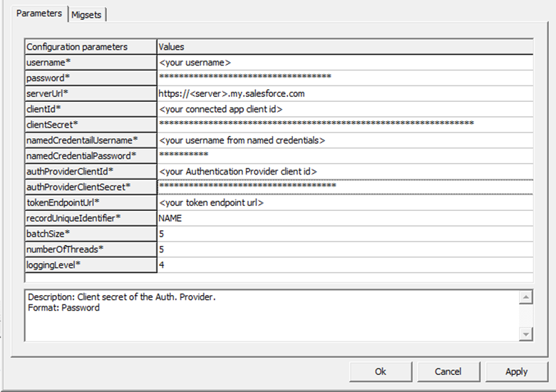Apply the configuration changes
The height and width of the screenshot is (392, 556).
tap(516, 371)
